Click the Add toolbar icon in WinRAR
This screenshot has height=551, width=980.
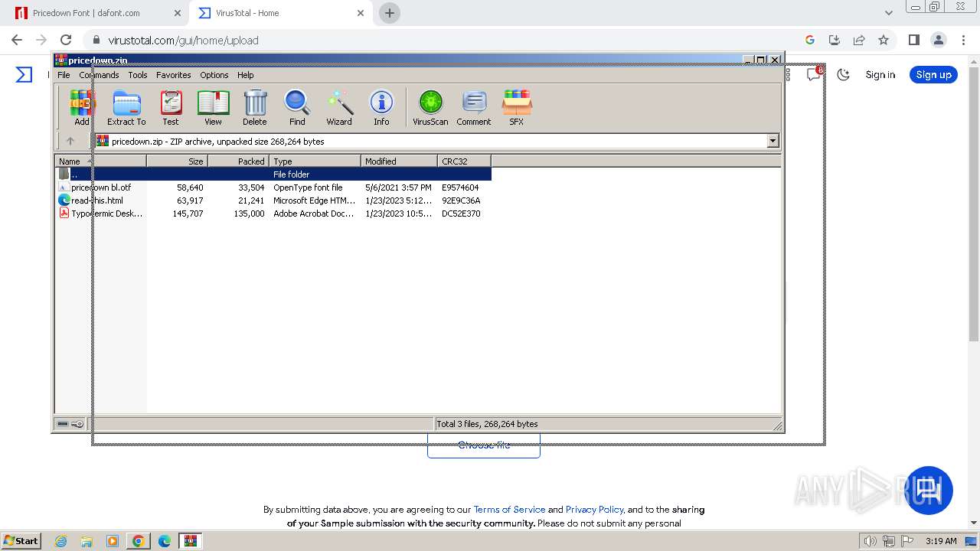[x=81, y=107]
